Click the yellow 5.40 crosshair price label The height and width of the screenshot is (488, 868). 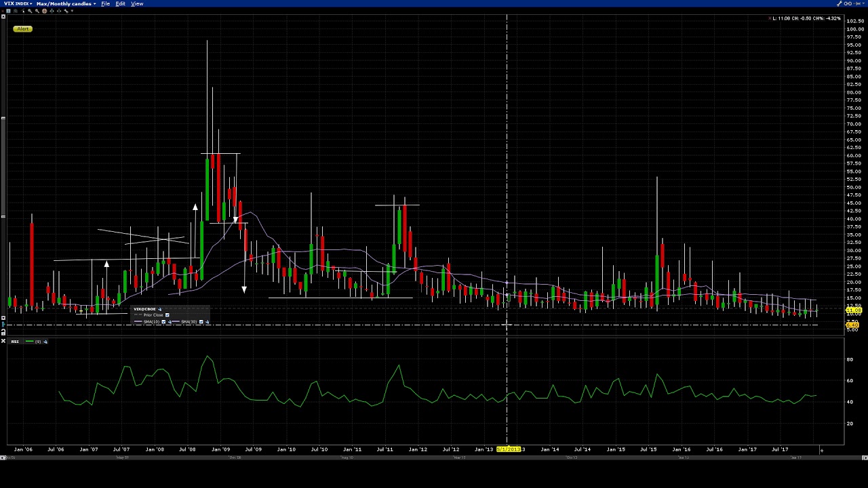pyautogui.click(x=853, y=325)
